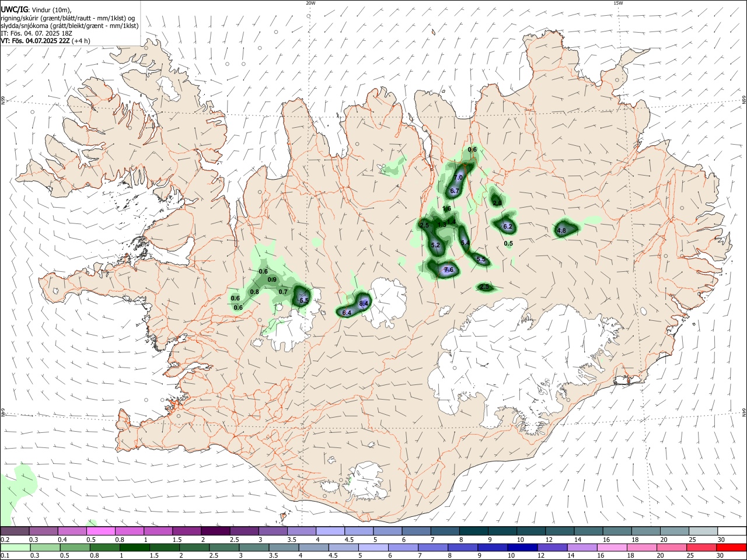Click the 0.8 value on the map
The image size is (747, 560).
click(x=254, y=292)
